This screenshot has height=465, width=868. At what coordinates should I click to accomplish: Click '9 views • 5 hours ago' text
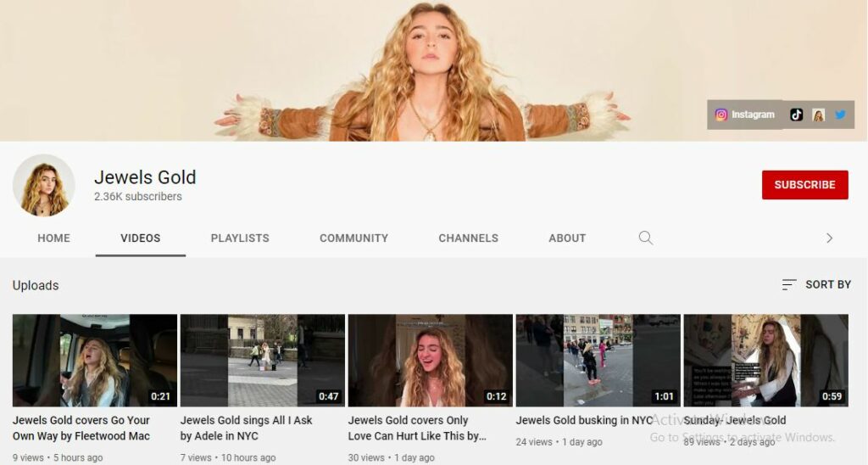pos(58,458)
